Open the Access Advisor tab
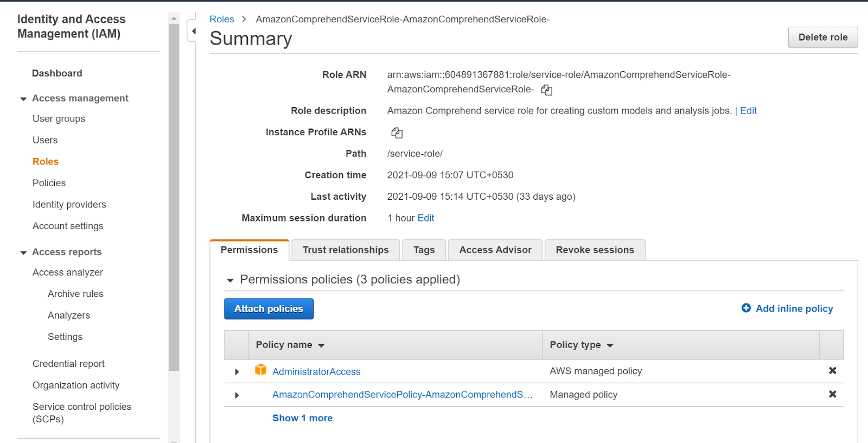 pos(495,250)
